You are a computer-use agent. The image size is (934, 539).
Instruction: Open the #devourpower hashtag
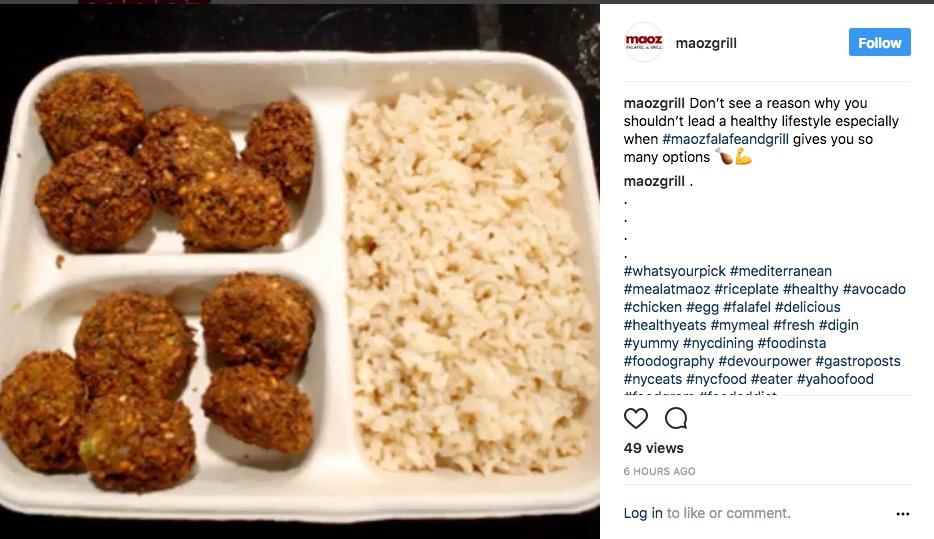[764, 362]
